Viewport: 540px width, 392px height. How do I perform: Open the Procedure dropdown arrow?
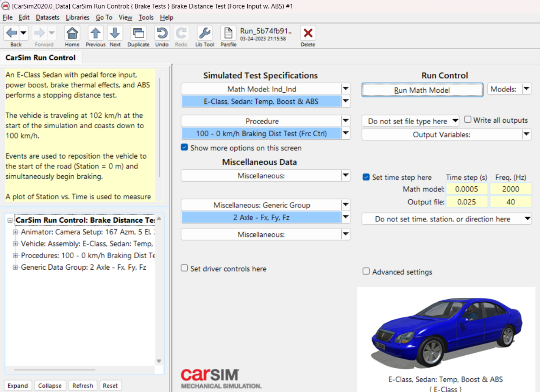[346, 121]
